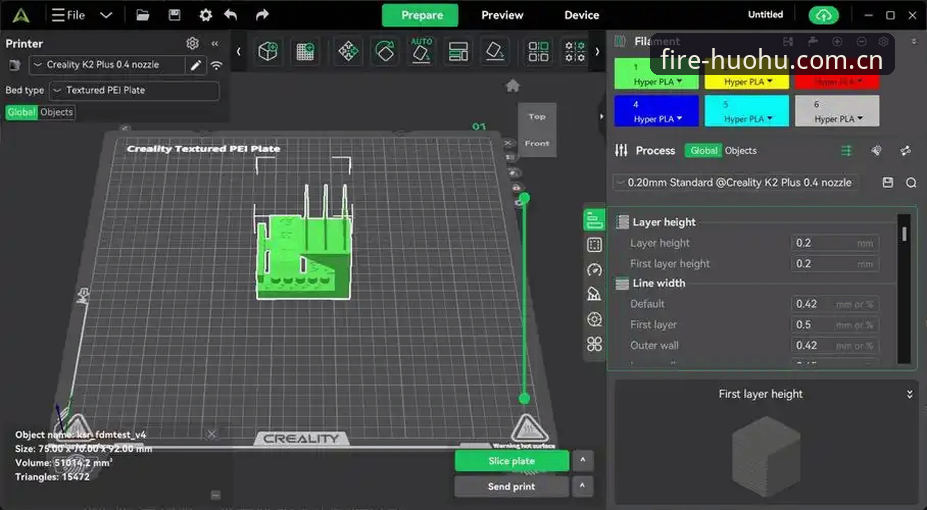Select the green filament 1 swatch

click(656, 73)
